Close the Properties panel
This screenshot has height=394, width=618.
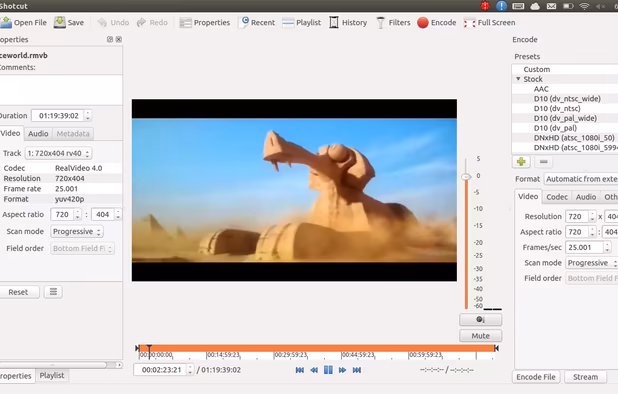[x=119, y=39]
